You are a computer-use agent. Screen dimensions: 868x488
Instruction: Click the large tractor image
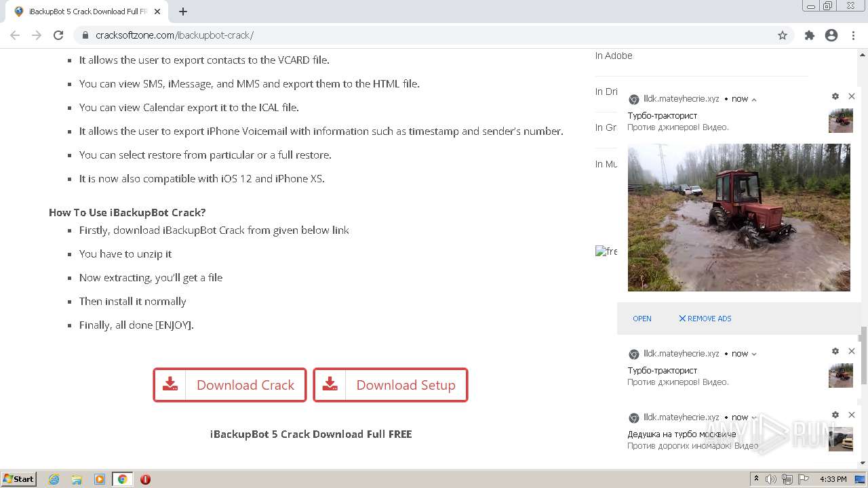click(739, 218)
